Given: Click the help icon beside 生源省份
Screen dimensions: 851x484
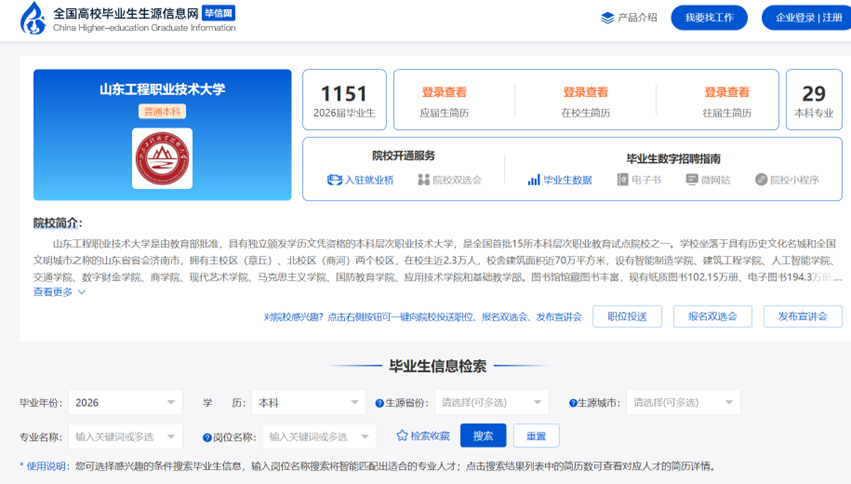Looking at the screenshot, I should 379,403.
